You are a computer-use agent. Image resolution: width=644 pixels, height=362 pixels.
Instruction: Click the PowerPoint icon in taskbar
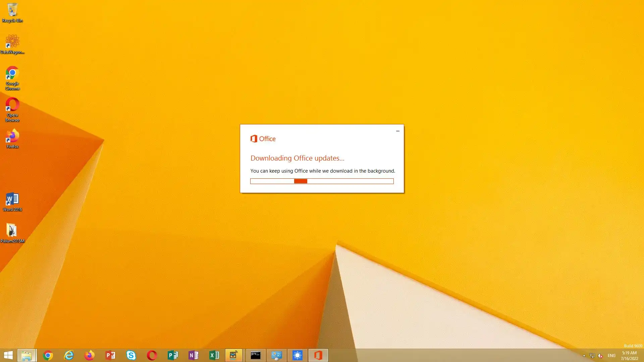point(110,355)
